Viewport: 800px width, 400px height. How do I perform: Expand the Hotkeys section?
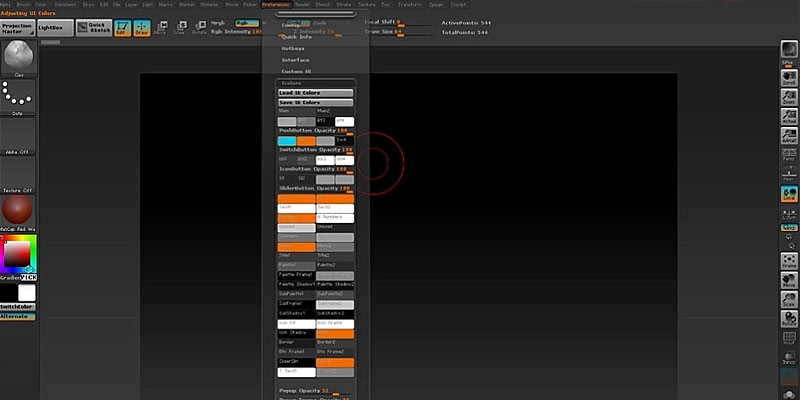click(x=293, y=48)
